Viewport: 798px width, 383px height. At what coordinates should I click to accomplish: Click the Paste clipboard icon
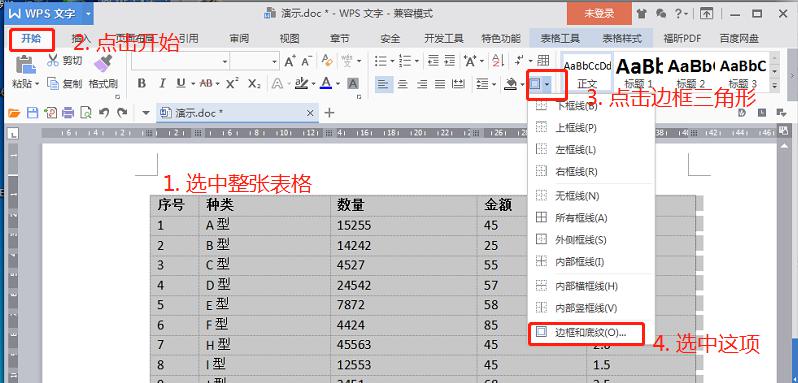25,65
